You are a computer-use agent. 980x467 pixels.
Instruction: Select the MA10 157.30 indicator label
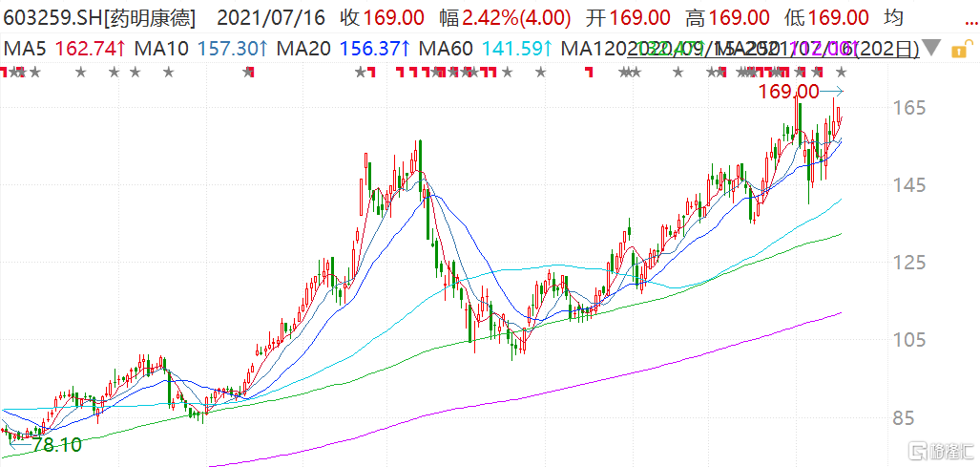(202, 48)
